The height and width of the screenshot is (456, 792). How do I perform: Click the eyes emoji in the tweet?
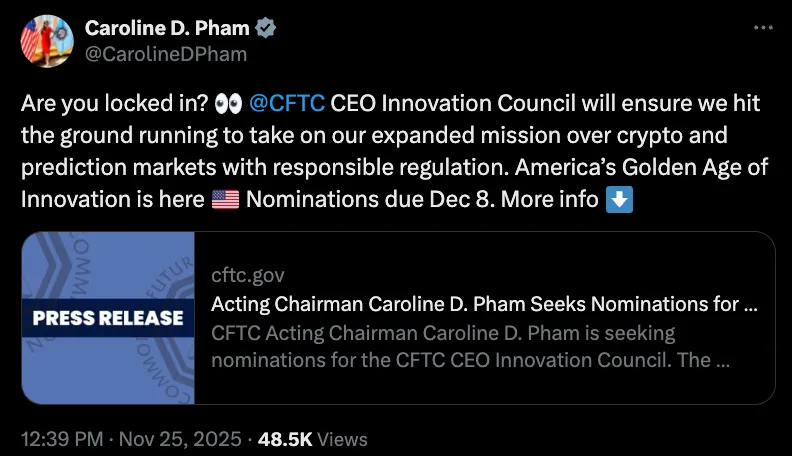coord(229,103)
